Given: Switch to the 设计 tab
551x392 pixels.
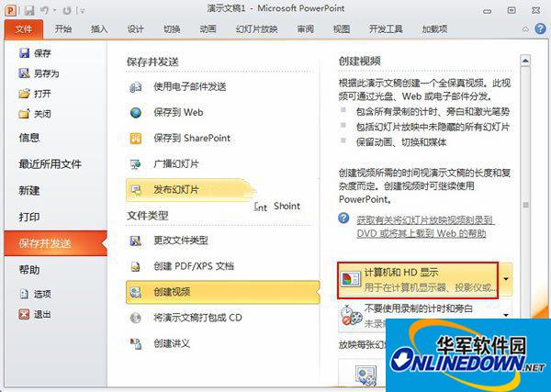Looking at the screenshot, I should point(135,28).
